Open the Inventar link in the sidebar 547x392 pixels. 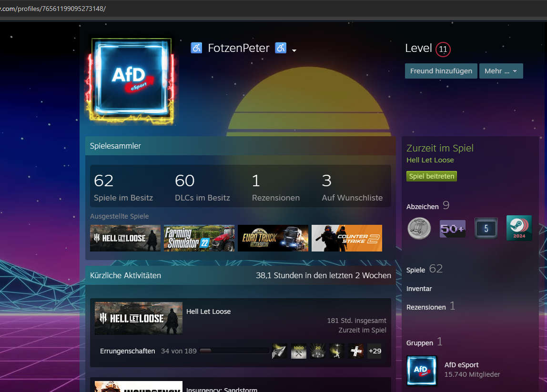click(x=419, y=289)
